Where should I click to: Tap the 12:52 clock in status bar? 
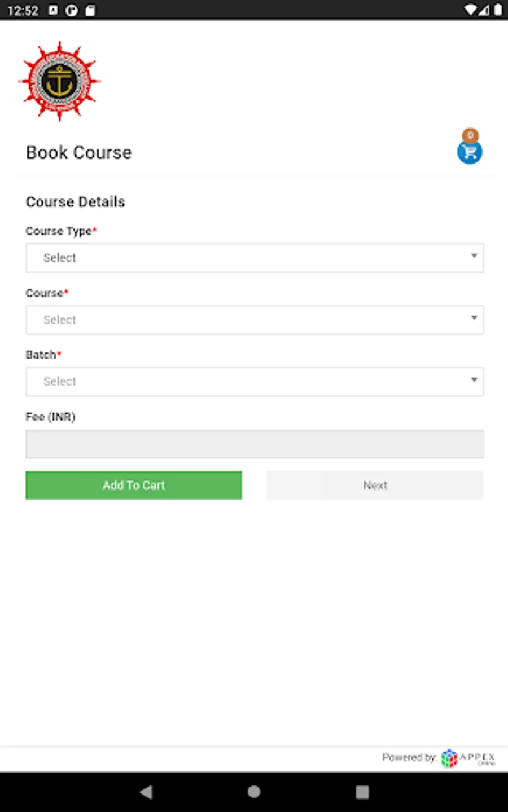pos(23,10)
